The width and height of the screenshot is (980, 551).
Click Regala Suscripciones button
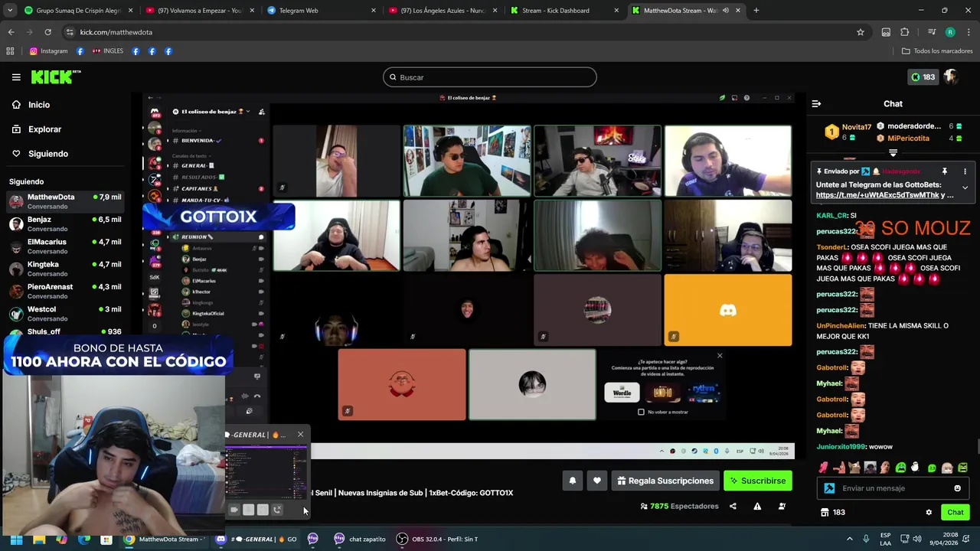665,481
